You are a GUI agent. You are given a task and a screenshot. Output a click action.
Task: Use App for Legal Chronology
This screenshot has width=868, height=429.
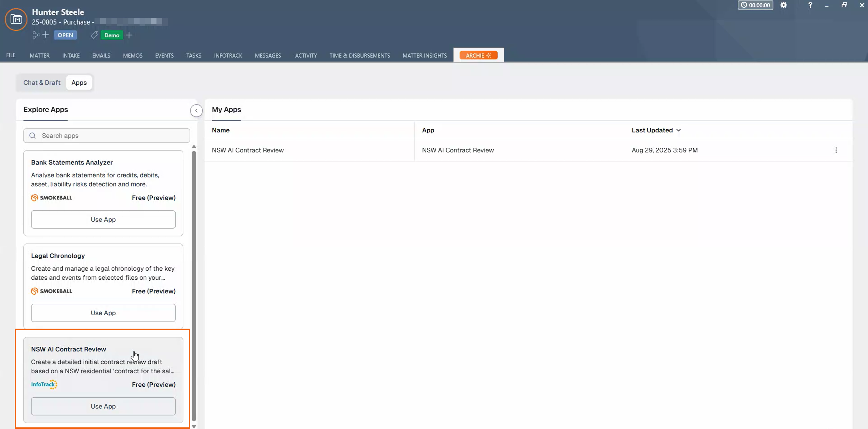tap(103, 313)
